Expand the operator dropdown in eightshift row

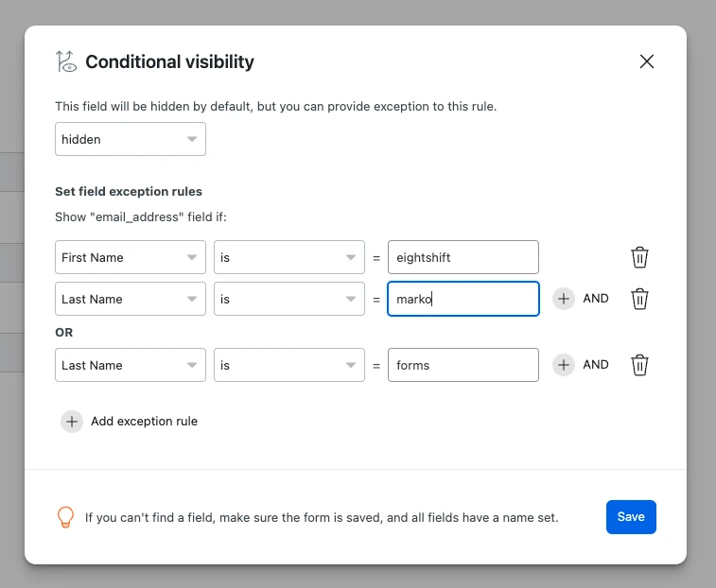(288, 257)
